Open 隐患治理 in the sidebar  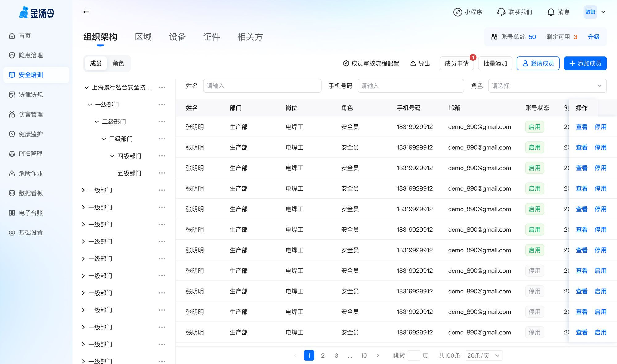pos(31,55)
